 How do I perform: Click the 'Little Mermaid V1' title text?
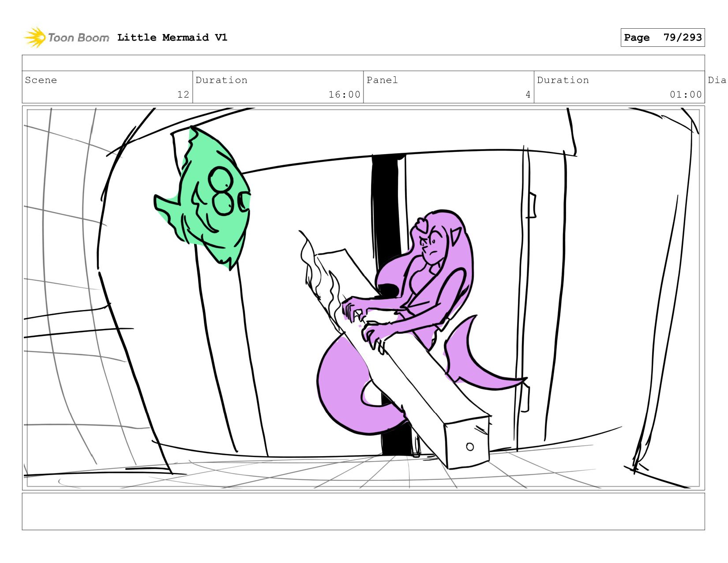(172, 38)
